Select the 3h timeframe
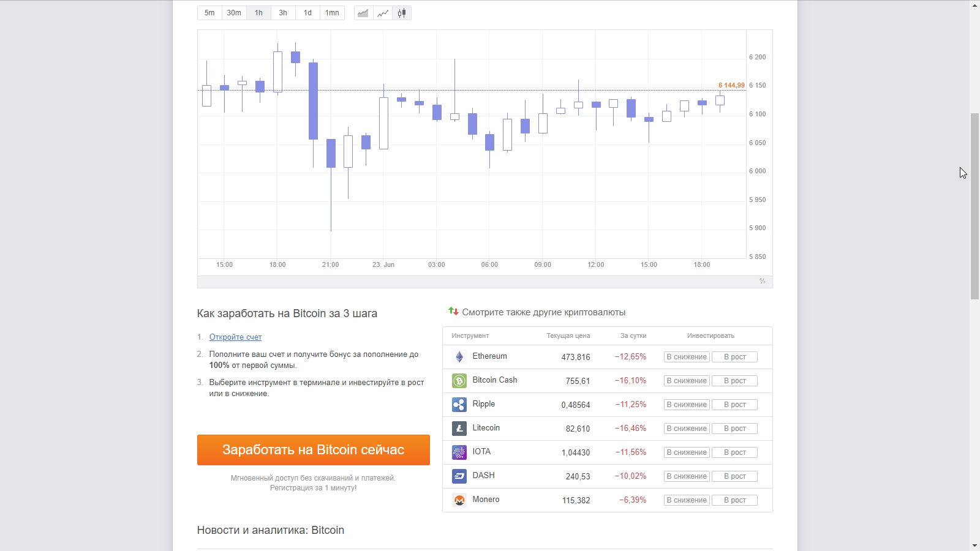 283,13
